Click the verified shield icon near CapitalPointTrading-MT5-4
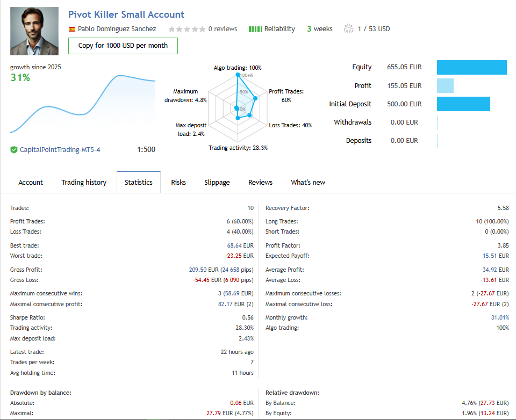This screenshot has height=420, width=516. click(x=13, y=149)
